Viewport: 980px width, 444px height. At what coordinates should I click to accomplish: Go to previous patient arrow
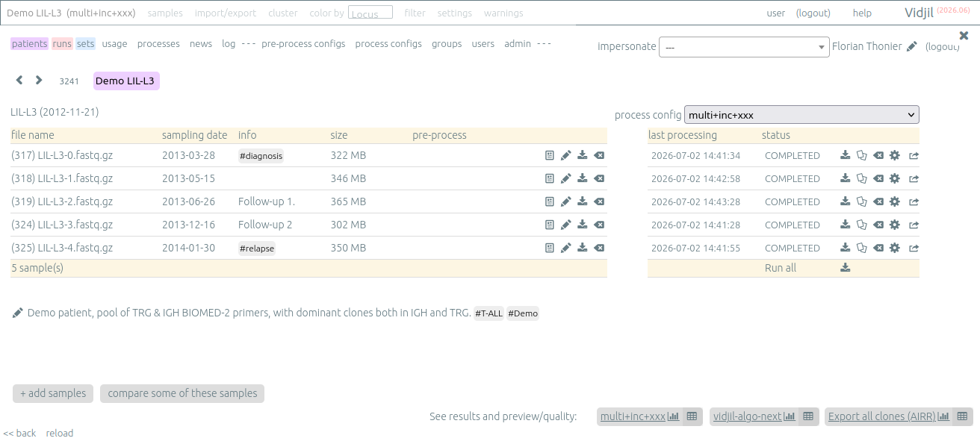tap(19, 81)
